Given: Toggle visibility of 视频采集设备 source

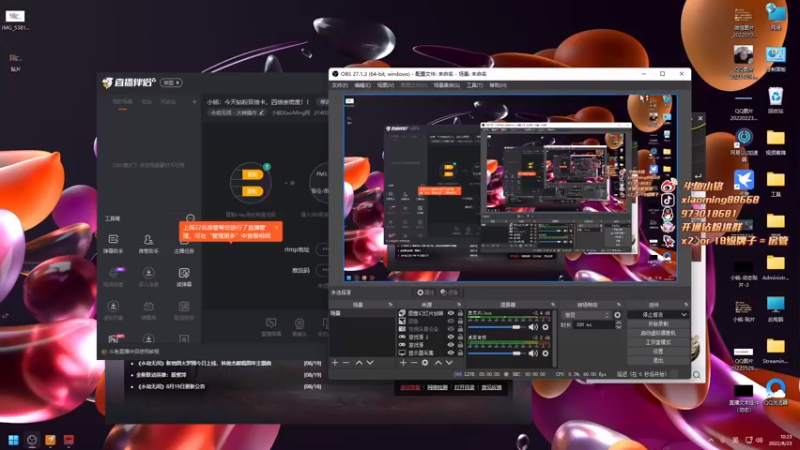Looking at the screenshot, I should pos(451,329).
